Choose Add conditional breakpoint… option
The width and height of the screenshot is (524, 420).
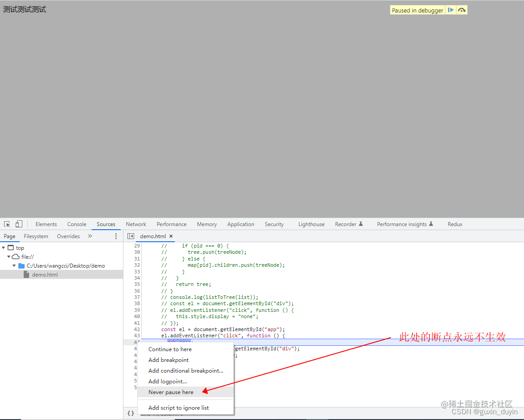click(186, 370)
